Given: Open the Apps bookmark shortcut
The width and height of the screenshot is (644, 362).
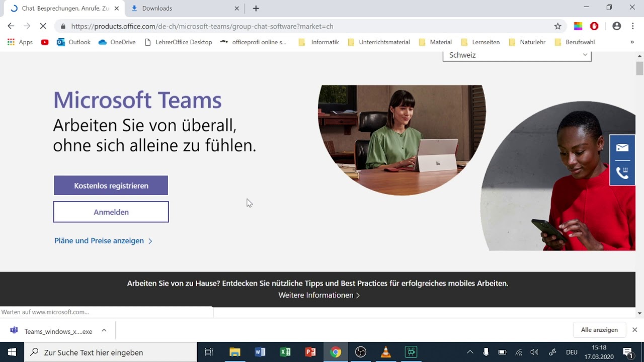Looking at the screenshot, I should pos(20,42).
